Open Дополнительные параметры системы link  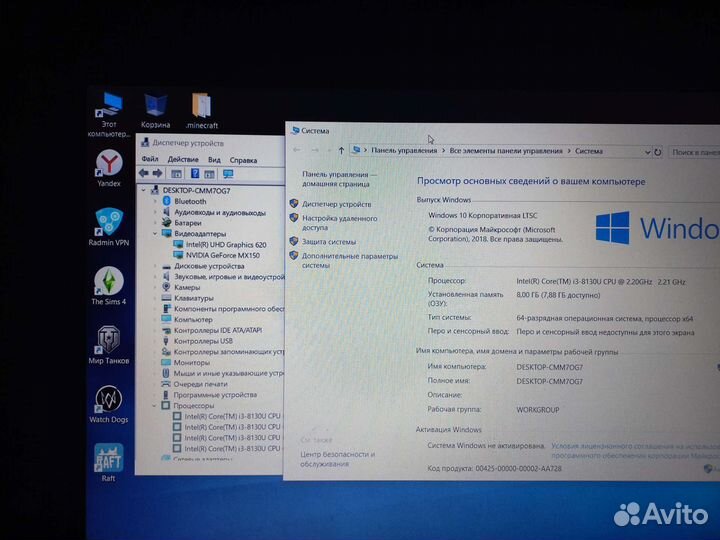[x=350, y=261]
